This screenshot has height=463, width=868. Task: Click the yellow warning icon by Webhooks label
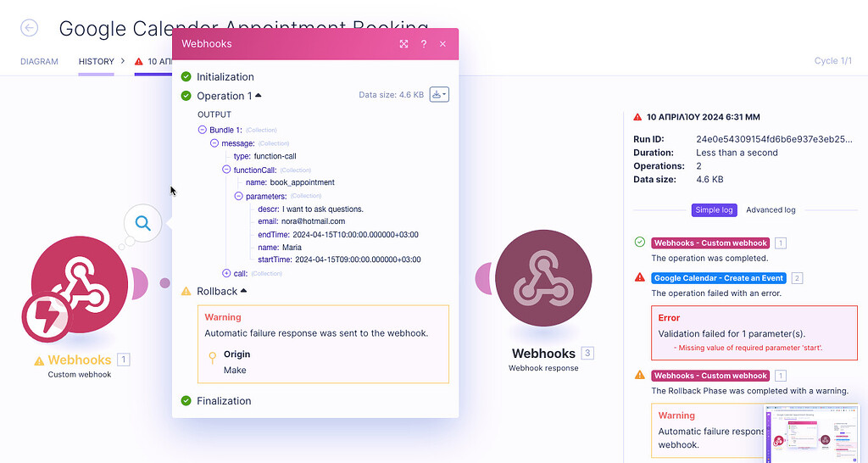39,361
